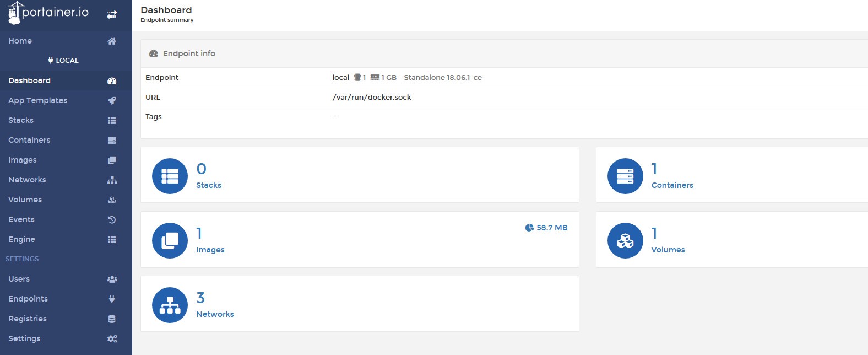Click the Standalone 18.06.1-ce version text
Image resolution: width=868 pixels, height=355 pixels.
pos(443,78)
